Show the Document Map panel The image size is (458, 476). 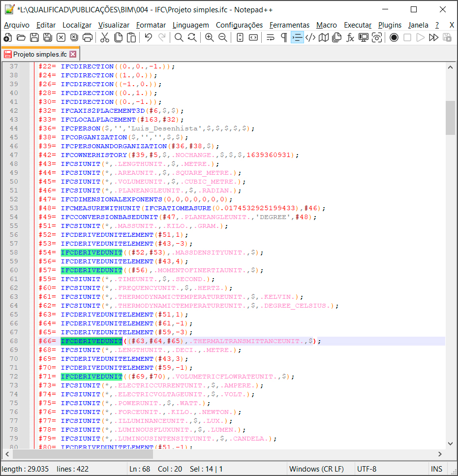pos(324,37)
